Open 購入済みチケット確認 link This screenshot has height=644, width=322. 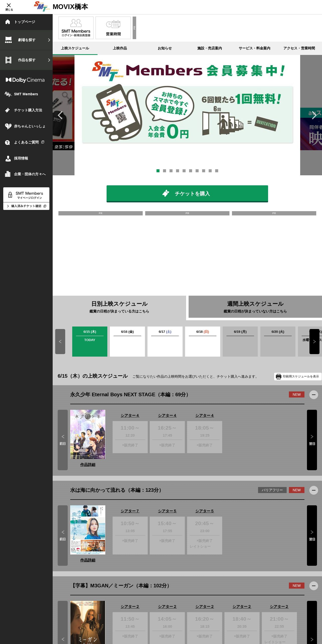pyautogui.click(x=26, y=206)
